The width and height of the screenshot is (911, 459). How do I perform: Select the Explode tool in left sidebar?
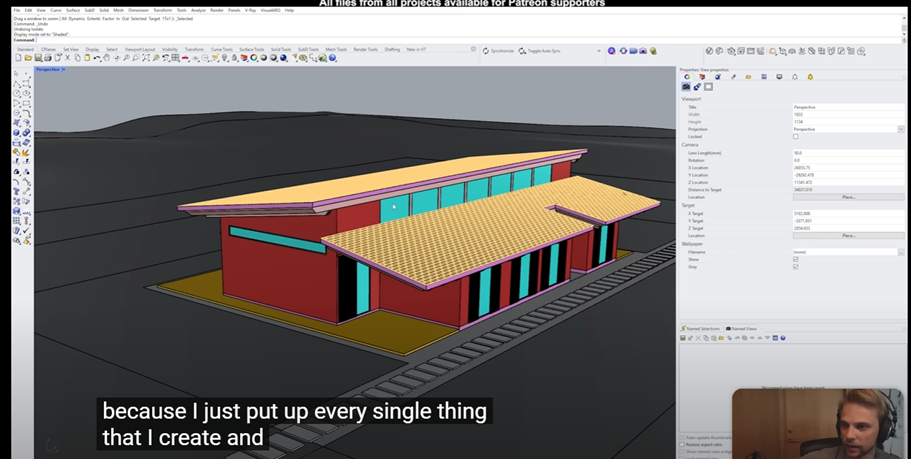(26, 152)
